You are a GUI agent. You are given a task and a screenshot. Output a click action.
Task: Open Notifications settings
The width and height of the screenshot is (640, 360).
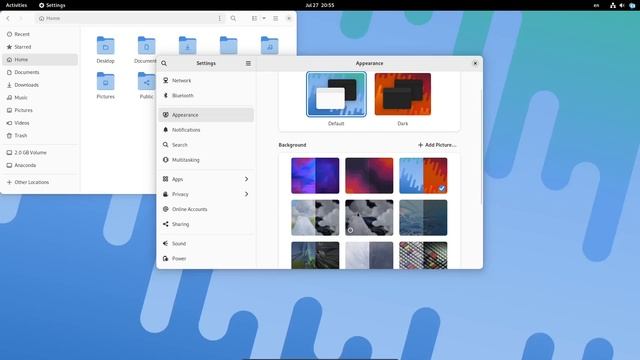(206, 130)
